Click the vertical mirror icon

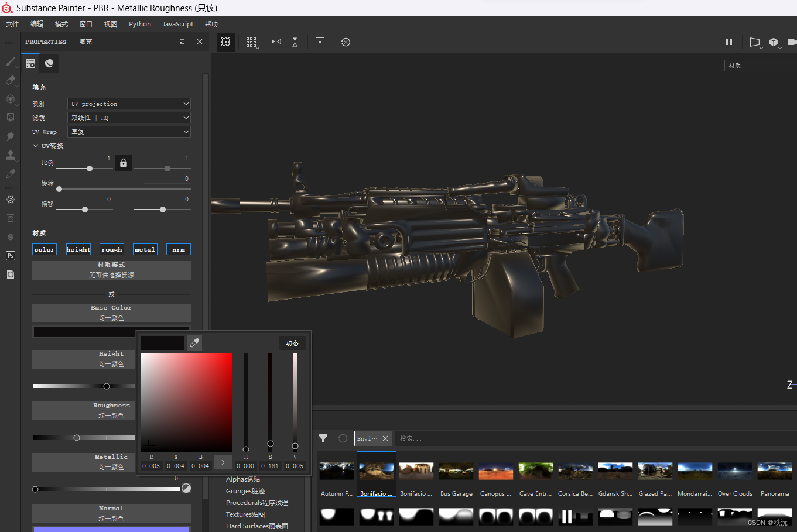295,42
